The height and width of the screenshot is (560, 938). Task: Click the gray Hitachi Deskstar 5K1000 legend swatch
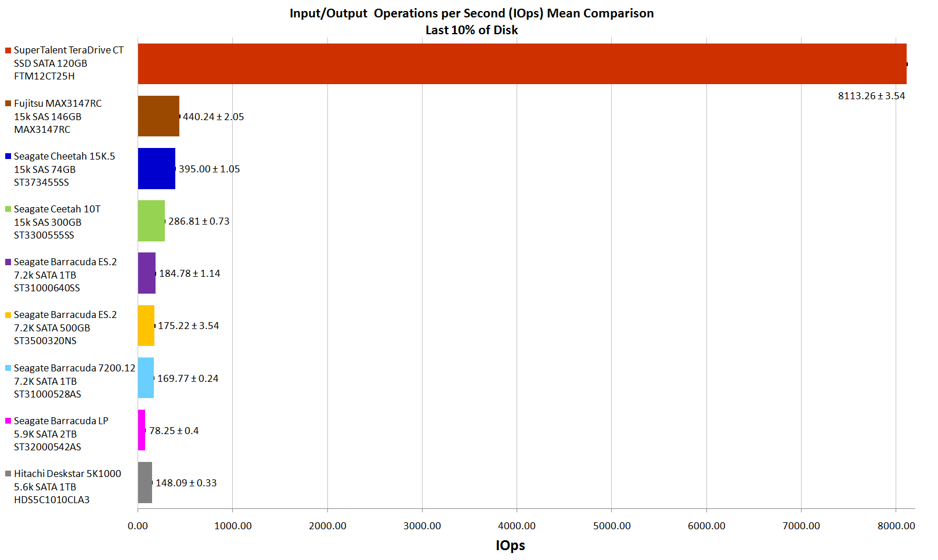click(x=8, y=474)
